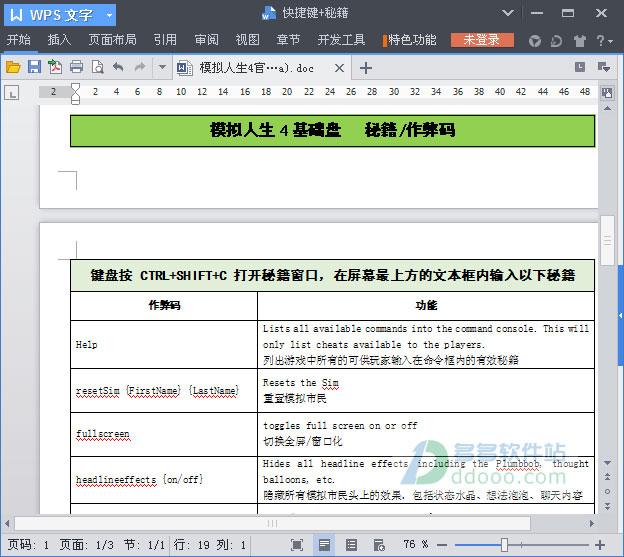This screenshot has width=624, height=557.
Task: Switch to full screen view icon
Action: click(297, 545)
